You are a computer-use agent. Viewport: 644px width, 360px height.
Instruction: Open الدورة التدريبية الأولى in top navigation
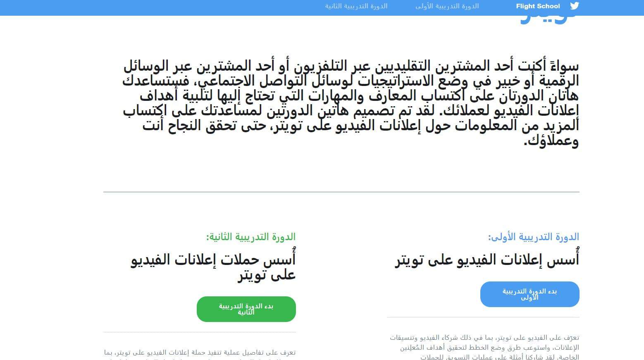[x=447, y=6]
